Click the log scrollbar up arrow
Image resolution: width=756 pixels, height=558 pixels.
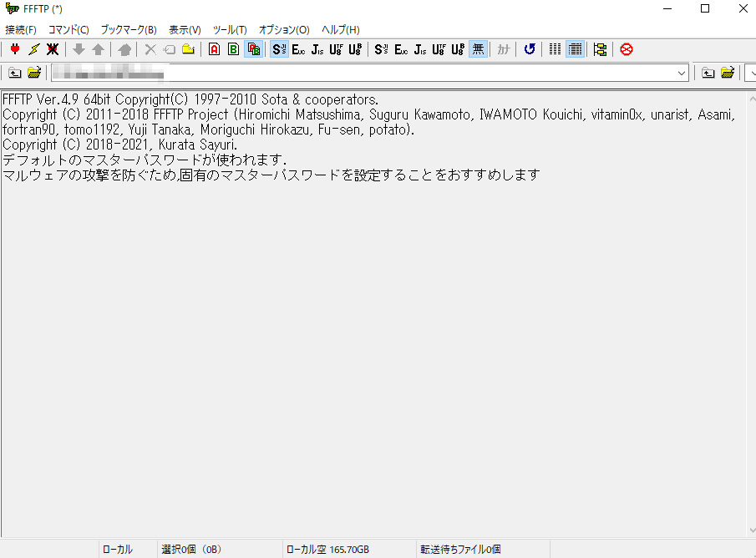[x=752, y=99]
